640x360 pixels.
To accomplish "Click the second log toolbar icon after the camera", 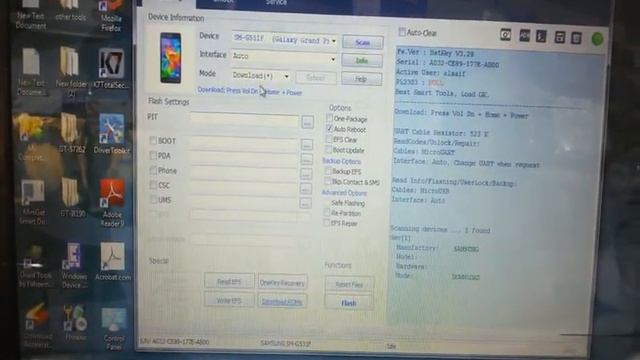I will (x=524, y=36).
